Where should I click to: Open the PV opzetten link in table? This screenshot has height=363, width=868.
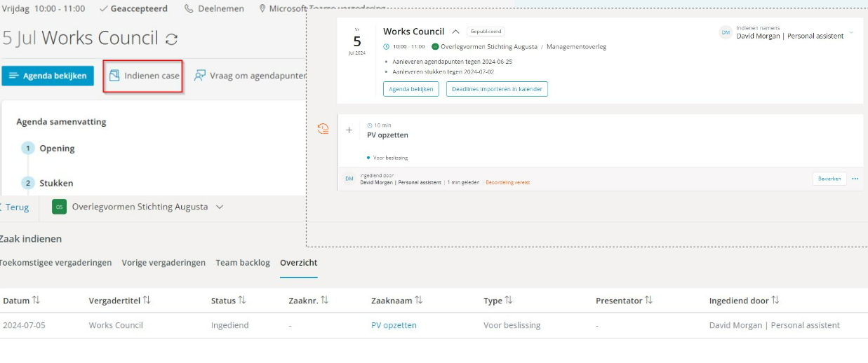pyautogui.click(x=394, y=325)
